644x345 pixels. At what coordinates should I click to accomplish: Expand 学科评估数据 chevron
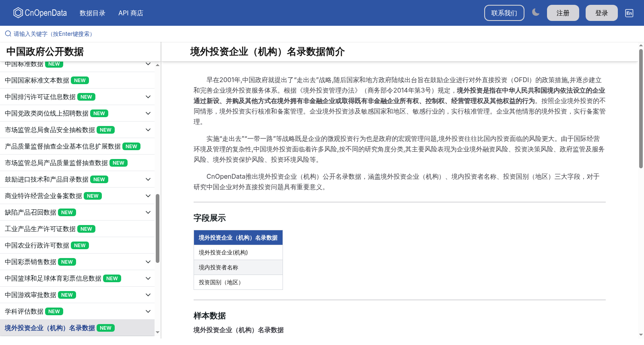pos(148,312)
